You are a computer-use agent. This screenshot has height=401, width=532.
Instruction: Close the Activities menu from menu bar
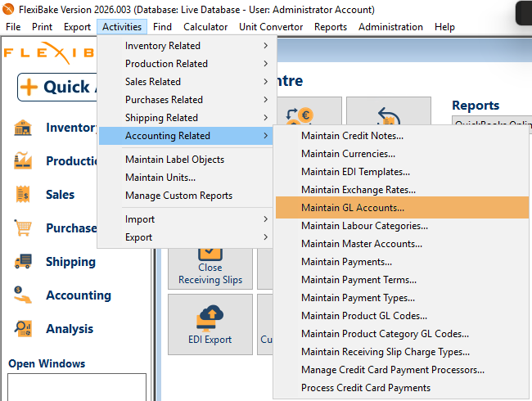click(122, 27)
